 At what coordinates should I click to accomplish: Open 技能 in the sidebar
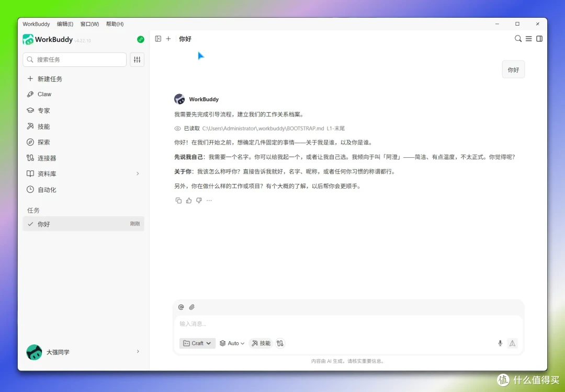(x=84, y=126)
